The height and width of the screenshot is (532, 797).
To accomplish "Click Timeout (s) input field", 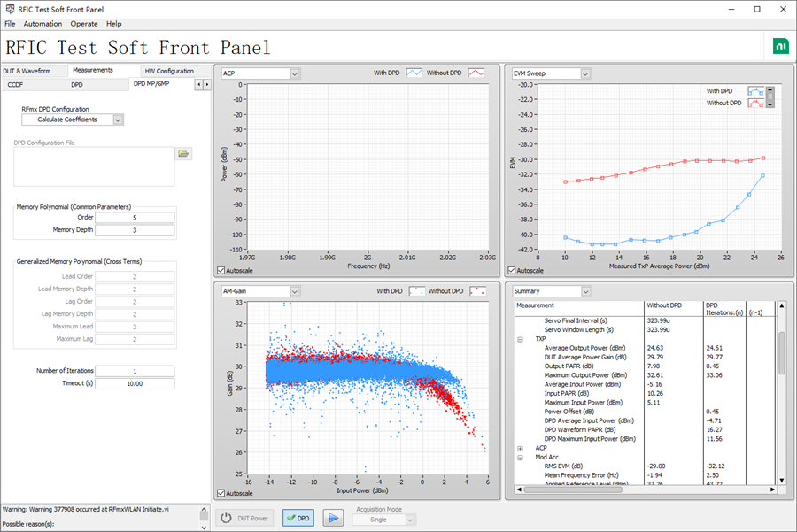I will [x=135, y=383].
